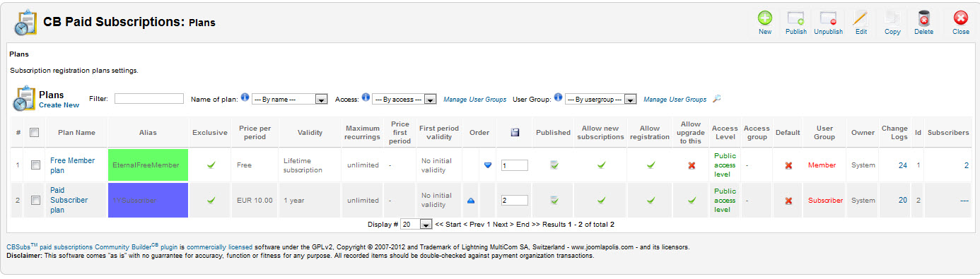Open change logs count 20

902,201
